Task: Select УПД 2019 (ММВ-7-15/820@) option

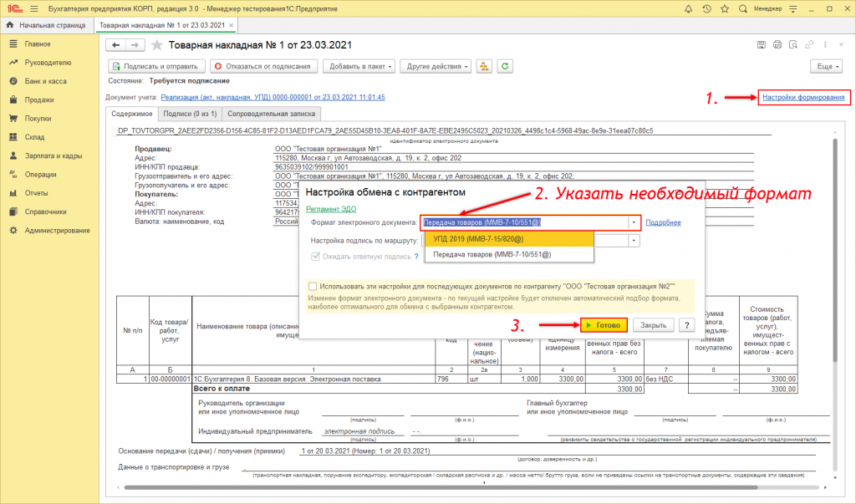Action: (509, 239)
